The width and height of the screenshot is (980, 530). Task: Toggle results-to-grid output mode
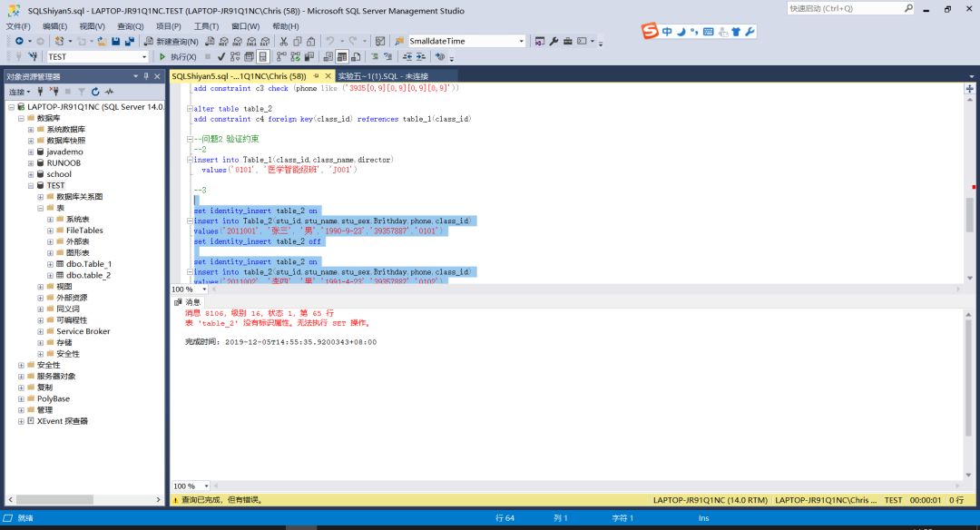343,57
